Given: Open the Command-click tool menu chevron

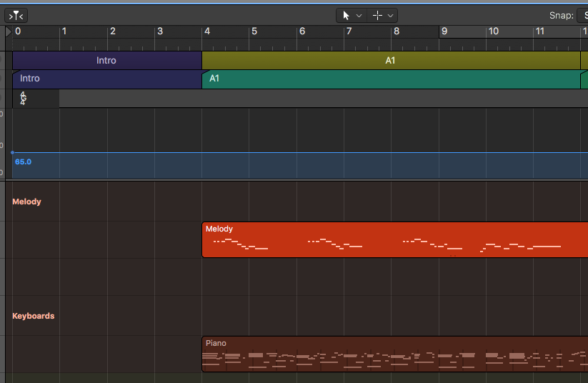Looking at the screenshot, I should pos(391,15).
